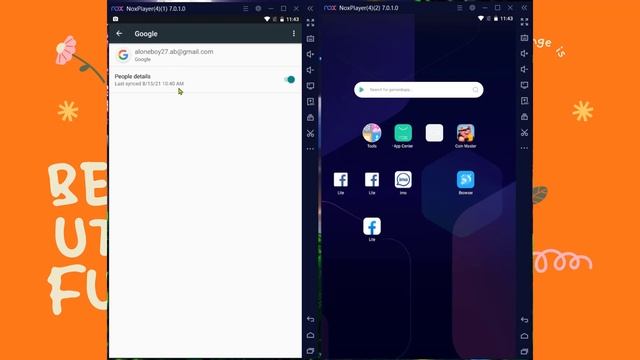This screenshot has width=640, height=360.
Task: Launch App Center
Action: (403, 133)
